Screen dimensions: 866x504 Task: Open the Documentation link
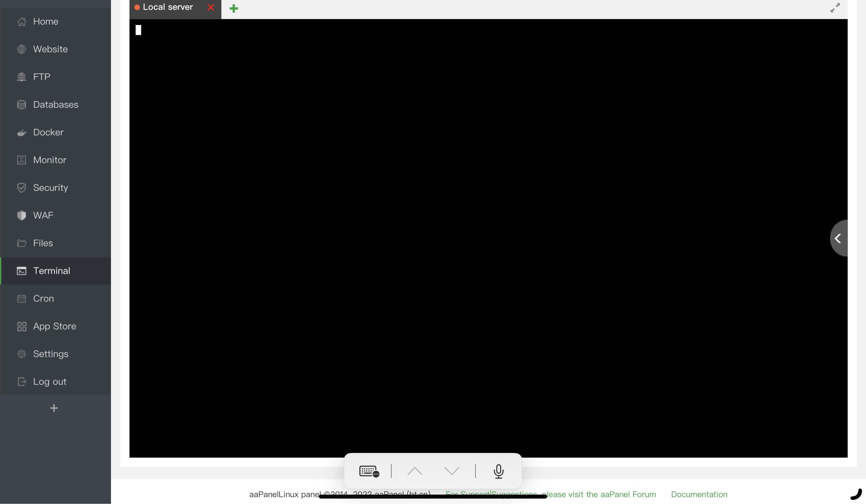point(699,494)
